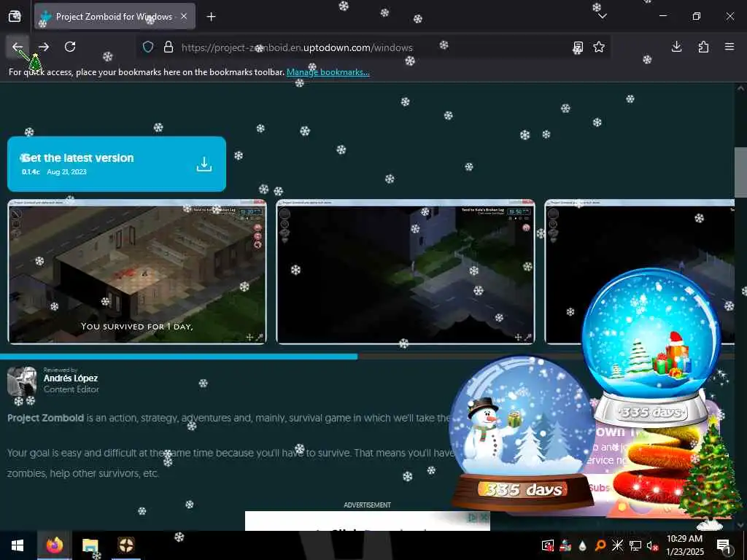Open first screenshot 'You survived for 1 day'
The width and height of the screenshot is (747, 560).
(x=136, y=271)
